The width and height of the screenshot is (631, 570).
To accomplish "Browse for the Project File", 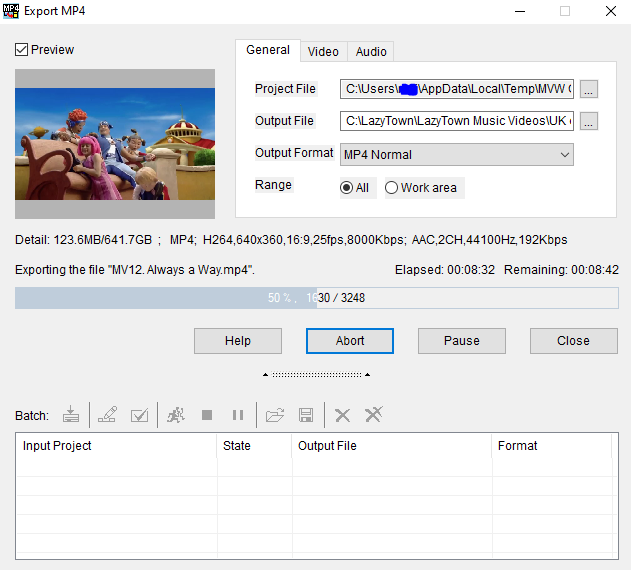I will [x=589, y=89].
